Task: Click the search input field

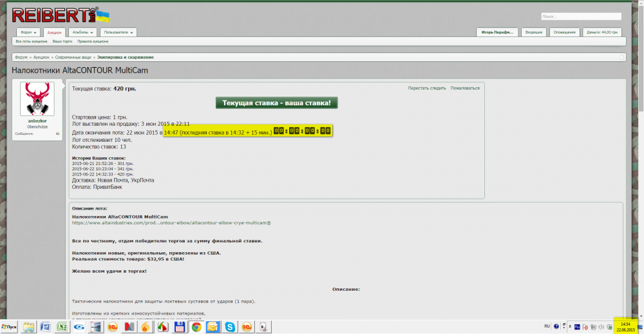Action: coord(580,16)
